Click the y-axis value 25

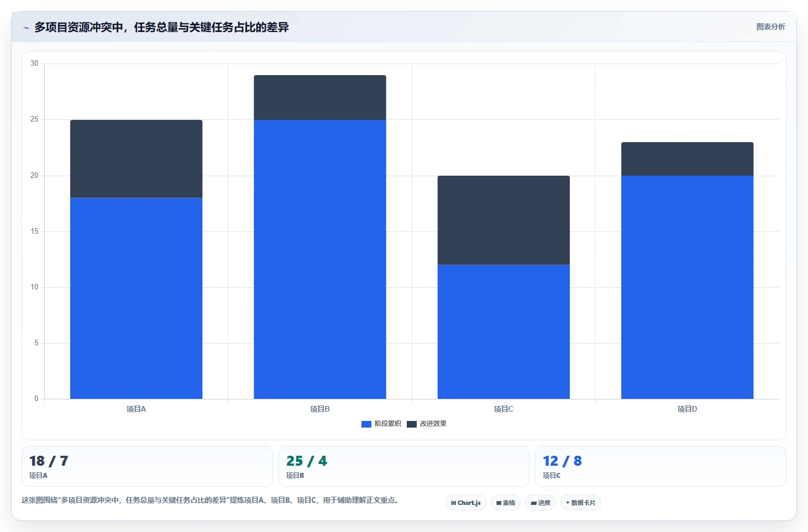(x=34, y=119)
